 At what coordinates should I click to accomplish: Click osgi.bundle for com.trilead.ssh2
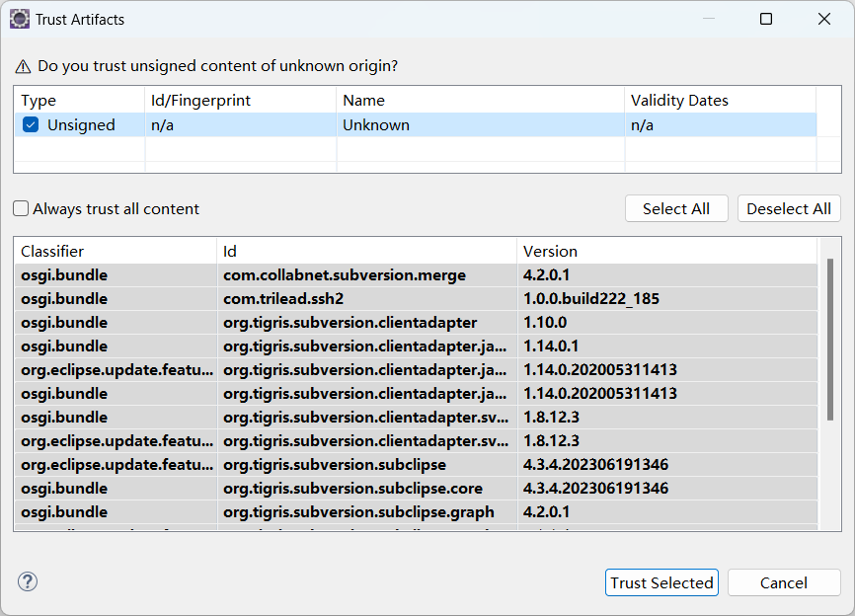[x=64, y=299]
